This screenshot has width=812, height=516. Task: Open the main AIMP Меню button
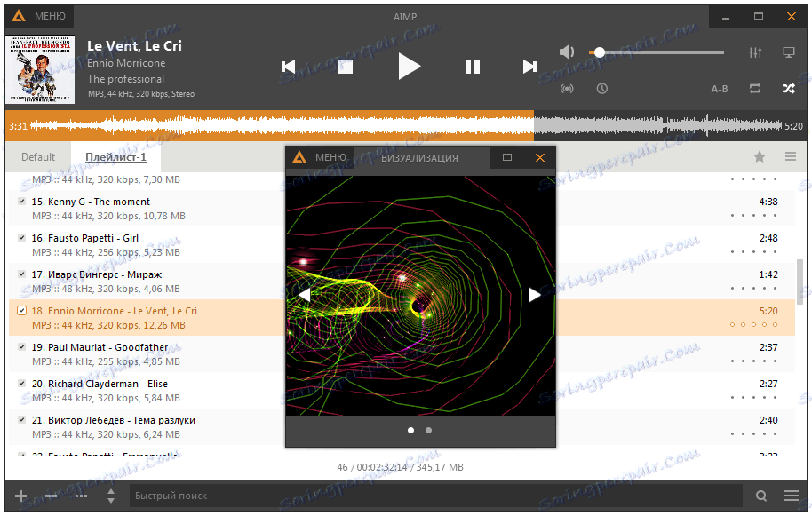(x=39, y=16)
